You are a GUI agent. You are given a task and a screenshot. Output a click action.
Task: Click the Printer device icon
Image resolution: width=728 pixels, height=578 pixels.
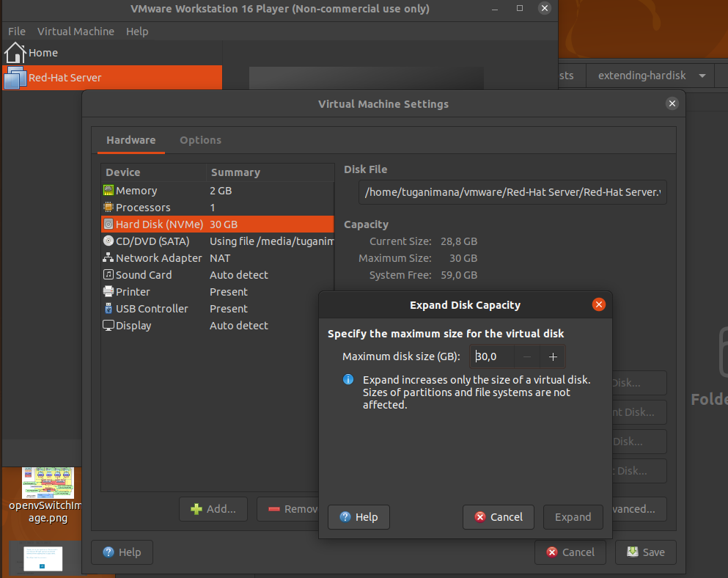(x=109, y=292)
